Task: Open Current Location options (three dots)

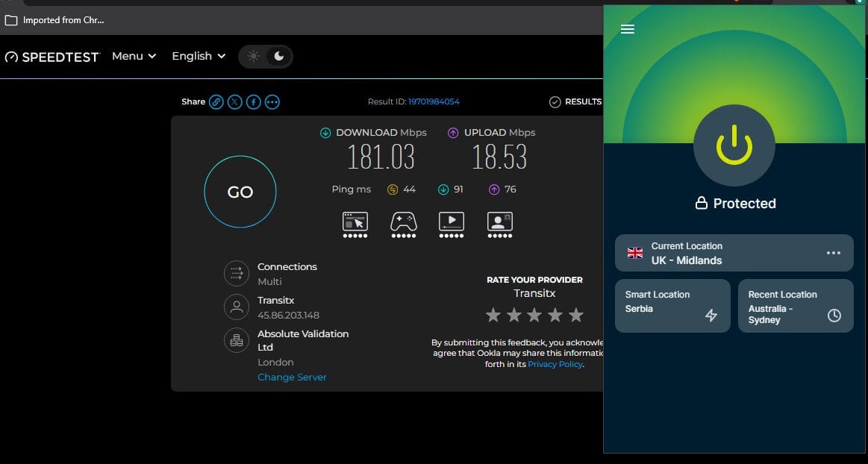Action: click(x=833, y=253)
